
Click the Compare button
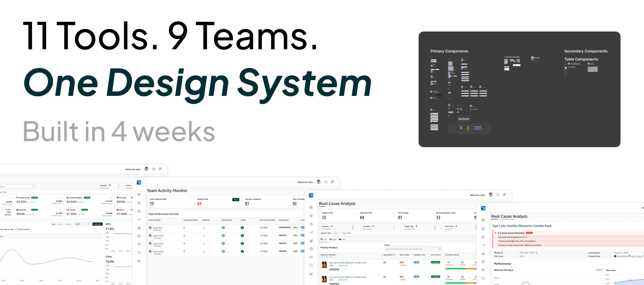[x=97, y=224]
